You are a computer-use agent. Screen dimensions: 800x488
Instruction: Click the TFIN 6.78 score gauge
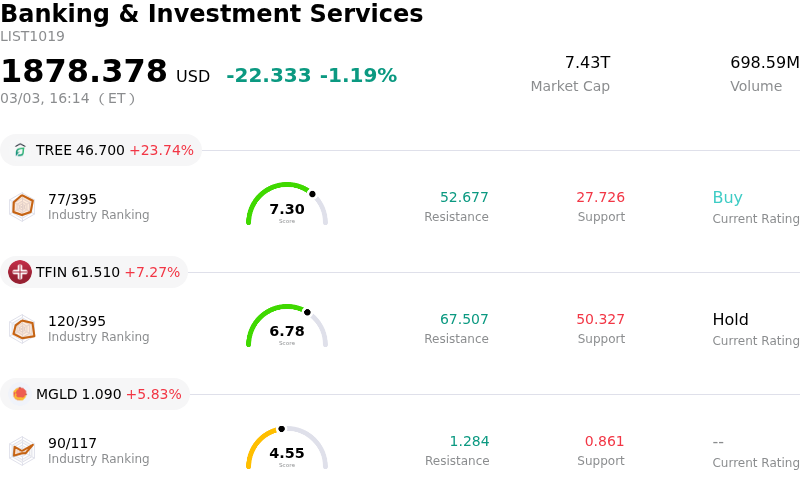[x=287, y=327]
